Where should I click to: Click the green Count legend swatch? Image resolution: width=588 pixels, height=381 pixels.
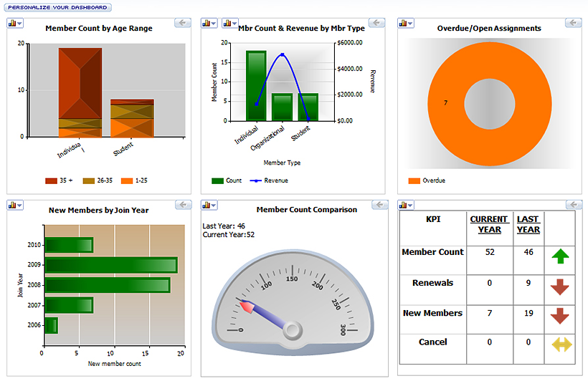point(217,181)
